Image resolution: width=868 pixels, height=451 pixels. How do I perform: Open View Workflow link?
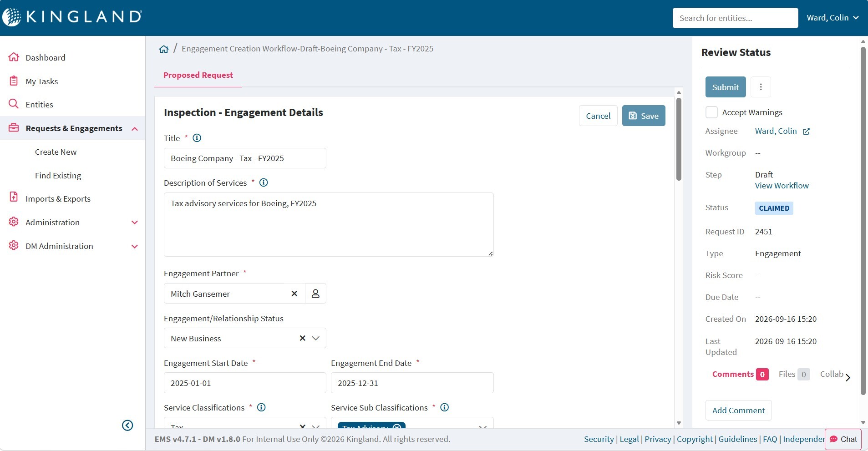[782, 186]
